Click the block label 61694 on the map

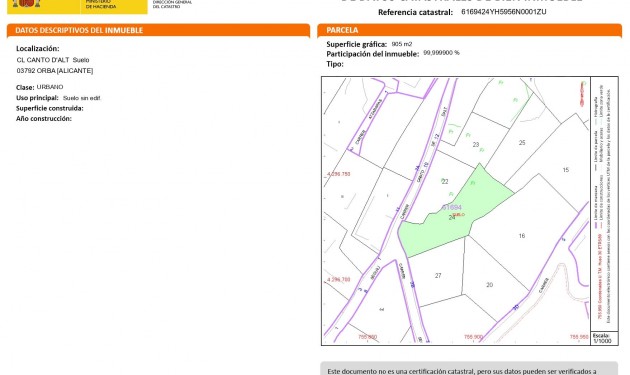click(x=452, y=207)
